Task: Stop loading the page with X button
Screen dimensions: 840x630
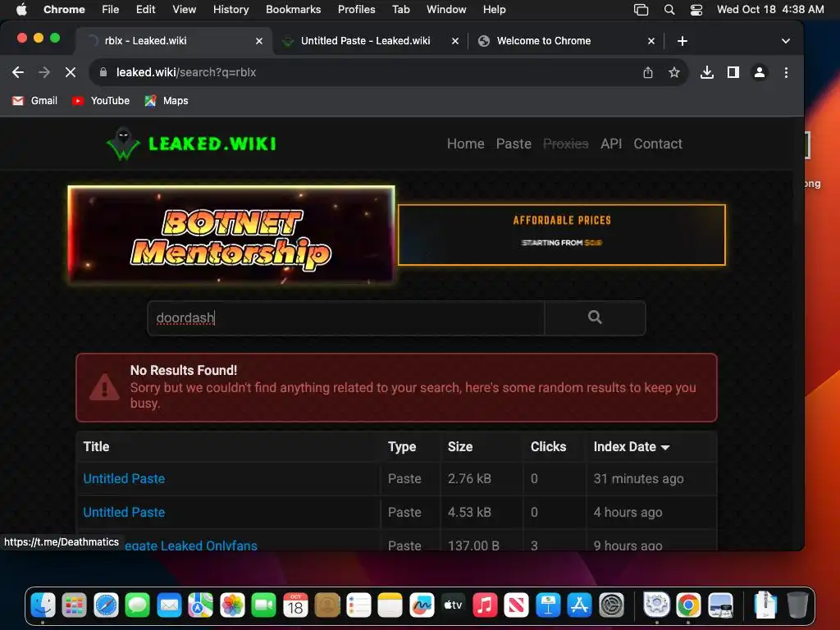Action: (x=71, y=72)
